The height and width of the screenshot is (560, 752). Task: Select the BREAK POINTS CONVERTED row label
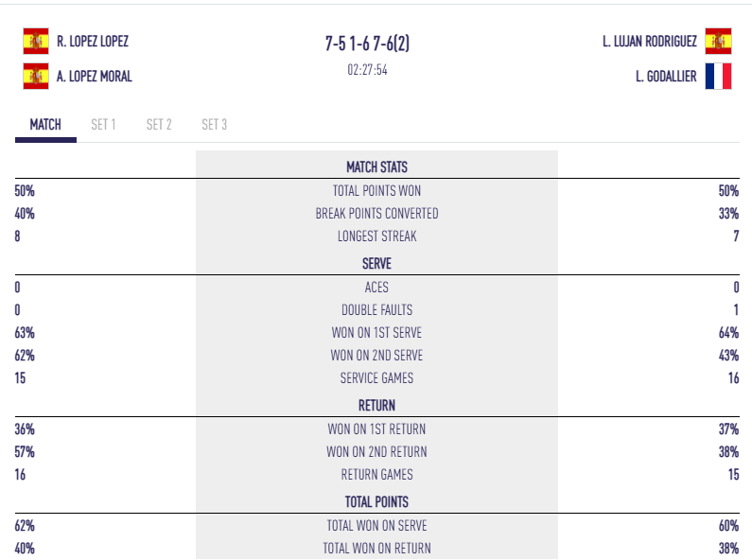point(377,214)
